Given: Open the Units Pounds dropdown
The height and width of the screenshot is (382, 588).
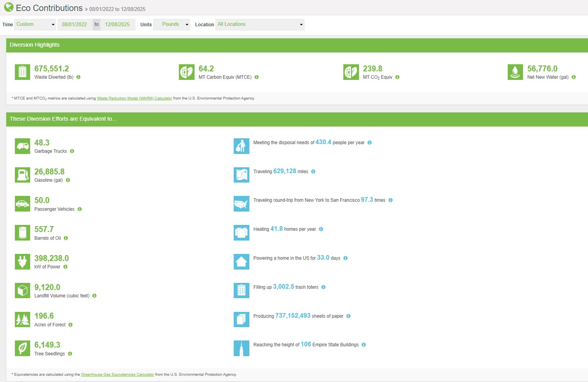Looking at the screenshot, I should pyautogui.click(x=171, y=24).
